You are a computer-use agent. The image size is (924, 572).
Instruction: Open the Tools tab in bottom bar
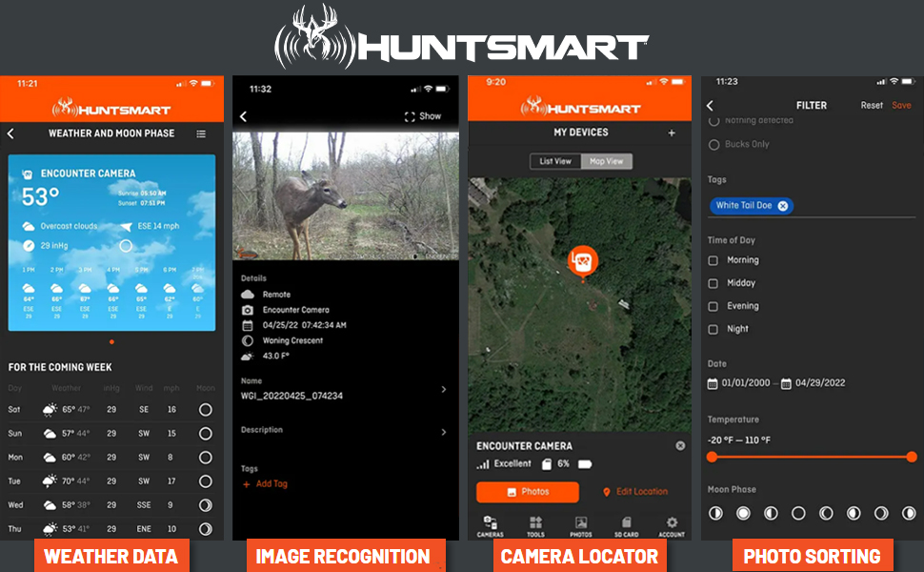pyautogui.click(x=535, y=526)
